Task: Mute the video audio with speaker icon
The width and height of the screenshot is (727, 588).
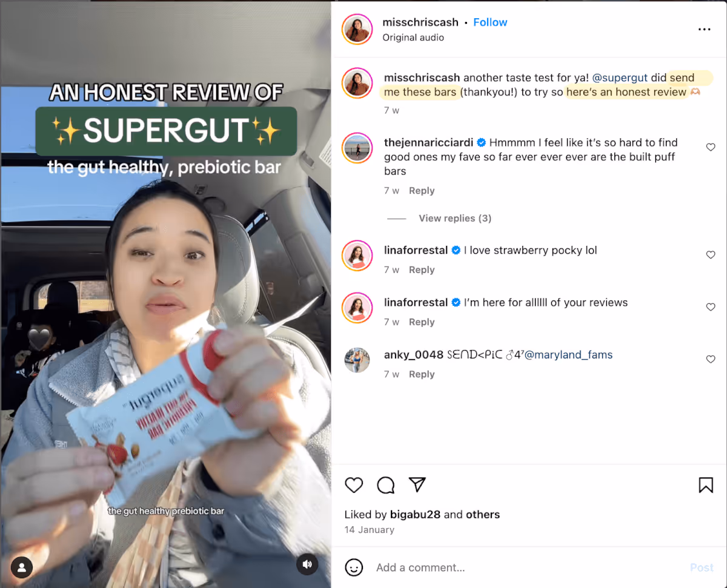Action: coord(307,564)
